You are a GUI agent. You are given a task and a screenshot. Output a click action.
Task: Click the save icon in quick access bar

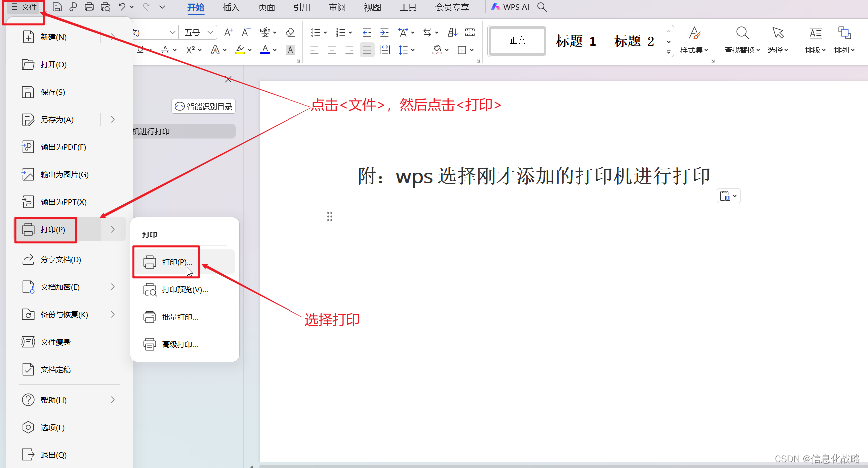57,7
